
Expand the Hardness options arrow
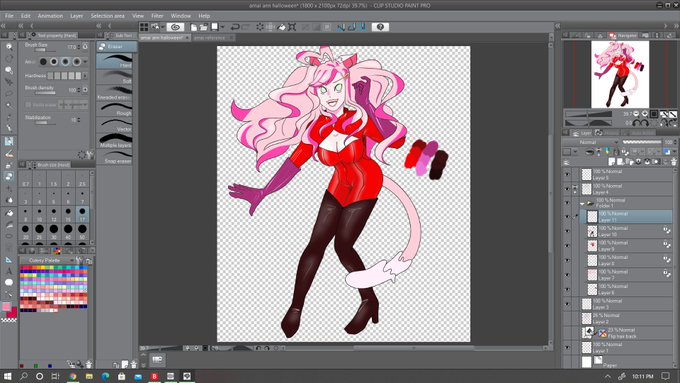(x=85, y=76)
